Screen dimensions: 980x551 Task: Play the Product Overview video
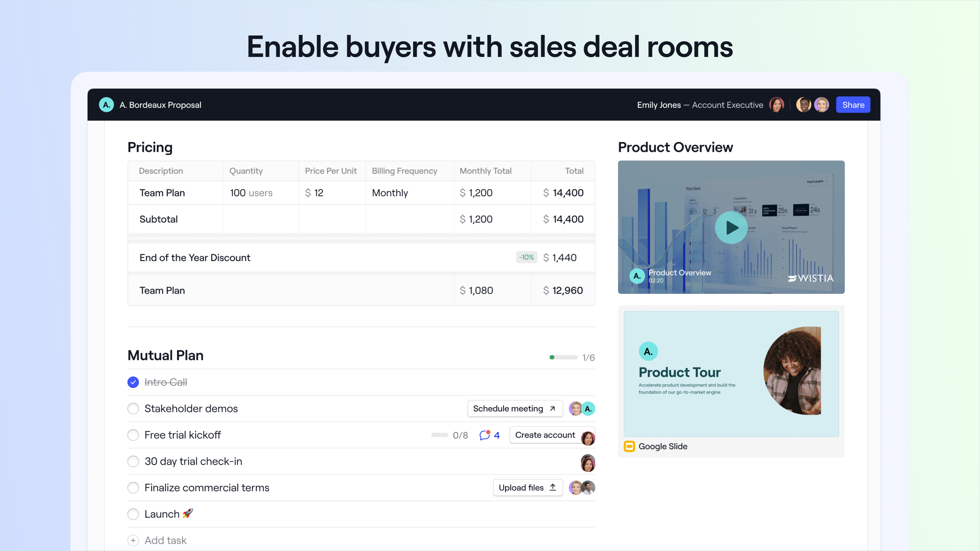pos(731,227)
